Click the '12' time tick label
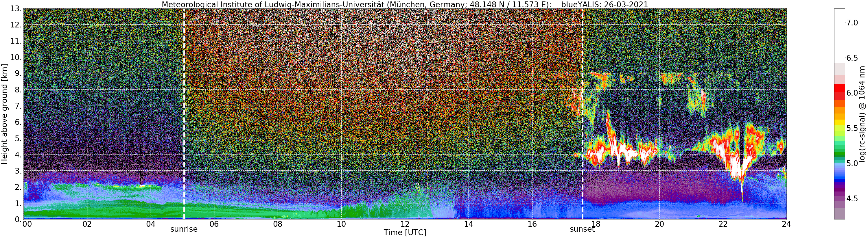Viewport: 868px width, 238px height. click(405, 224)
